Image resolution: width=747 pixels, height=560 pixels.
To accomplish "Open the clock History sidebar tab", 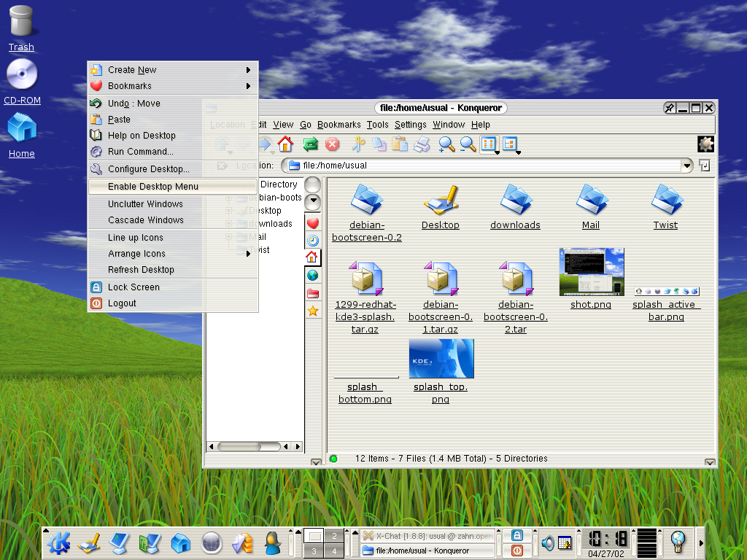I will click(312, 241).
